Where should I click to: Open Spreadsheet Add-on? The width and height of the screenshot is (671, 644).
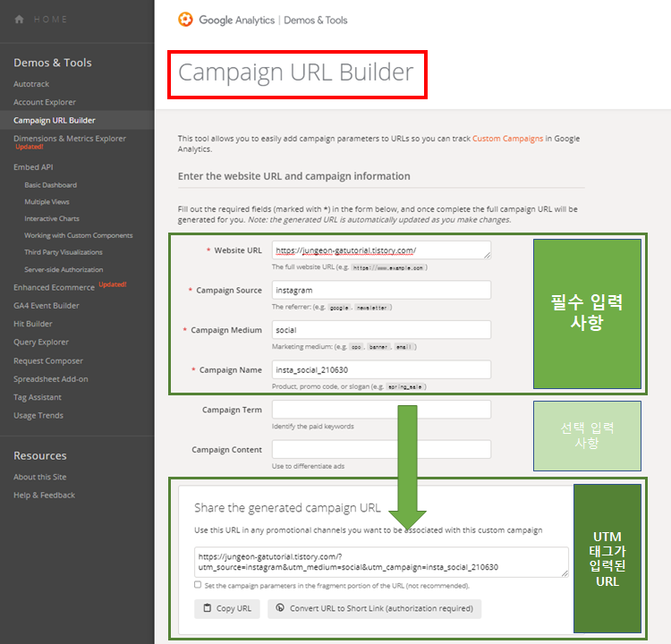pos(51,379)
